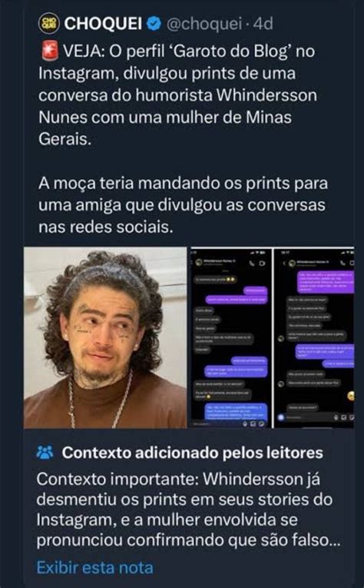Click the 4d timestamp of the tweet
Image resolution: width=364 pixels, height=588 pixels.
click(x=263, y=24)
